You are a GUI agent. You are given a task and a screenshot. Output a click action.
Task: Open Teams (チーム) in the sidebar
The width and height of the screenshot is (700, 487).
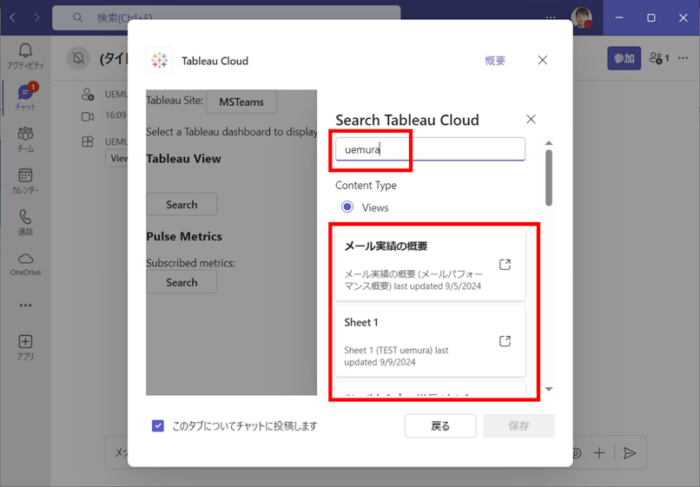[25, 139]
